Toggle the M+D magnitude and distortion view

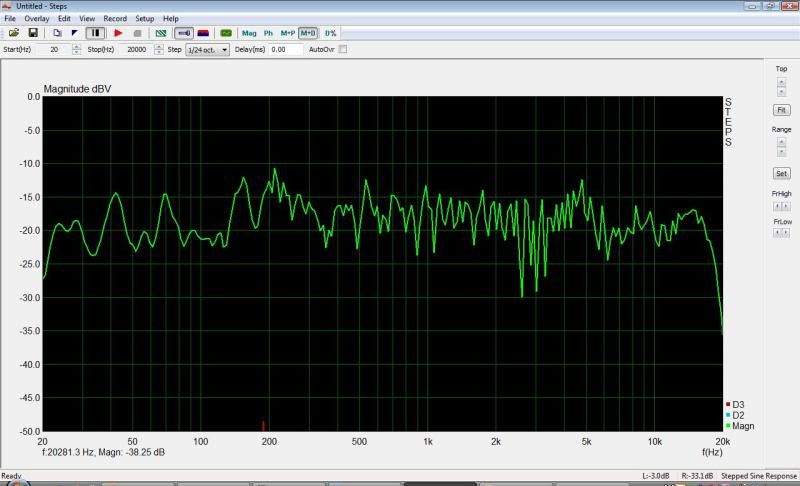(308, 33)
